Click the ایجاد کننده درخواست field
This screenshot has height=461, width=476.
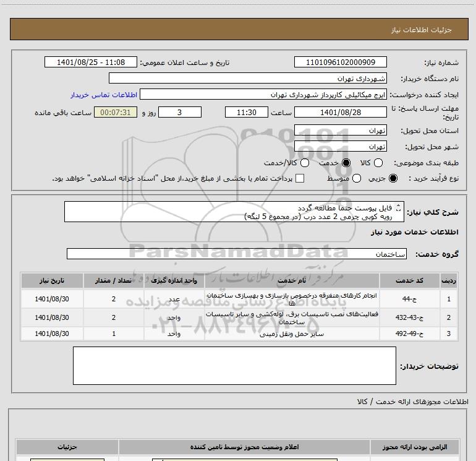263,95
